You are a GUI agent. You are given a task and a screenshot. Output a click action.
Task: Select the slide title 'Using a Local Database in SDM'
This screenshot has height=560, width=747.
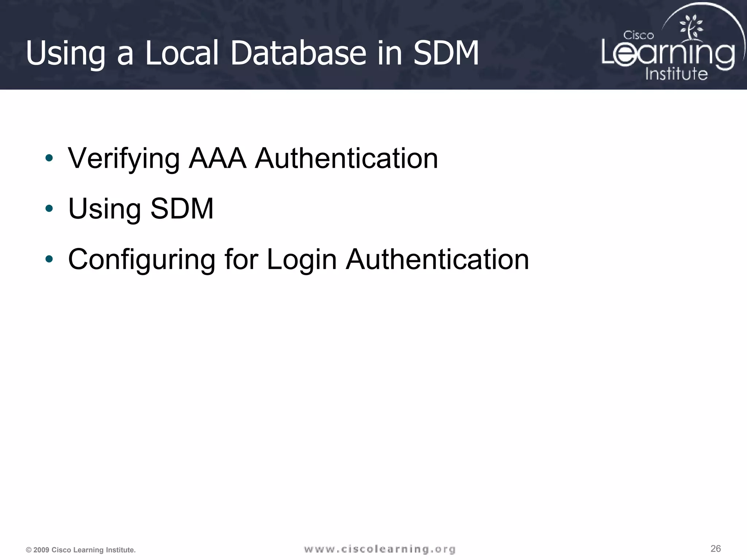point(252,54)
